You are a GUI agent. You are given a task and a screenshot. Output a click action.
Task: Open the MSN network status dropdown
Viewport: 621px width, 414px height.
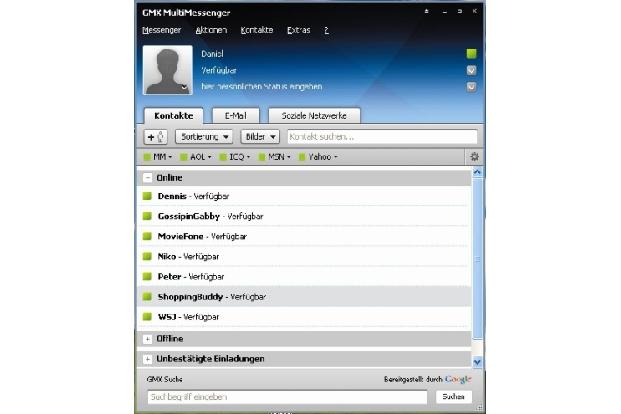pyautogui.click(x=274, y=157)
